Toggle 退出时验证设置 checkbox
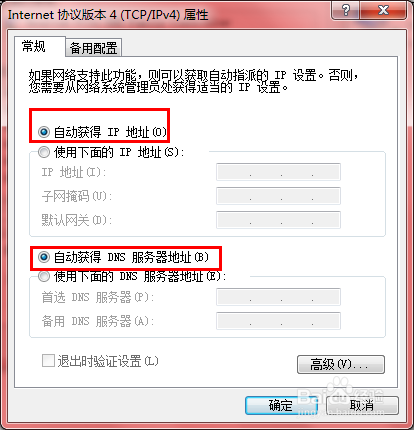 click(x=48, y=361)
